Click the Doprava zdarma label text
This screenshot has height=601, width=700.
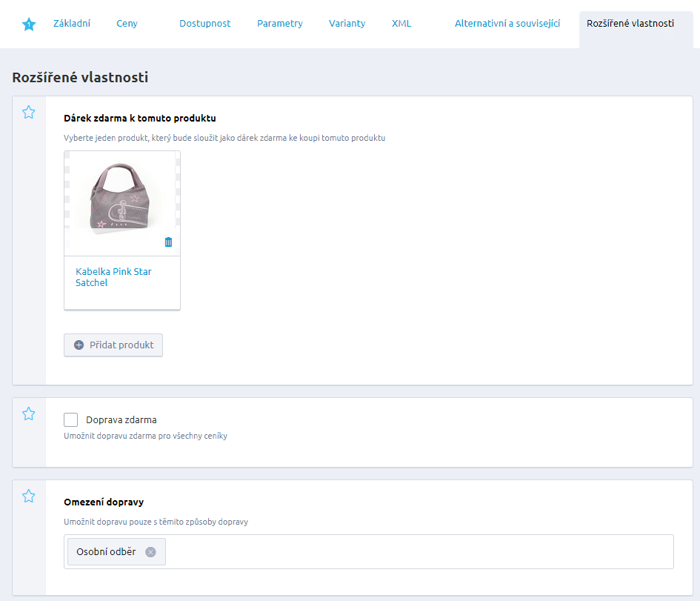click(121, 419)
